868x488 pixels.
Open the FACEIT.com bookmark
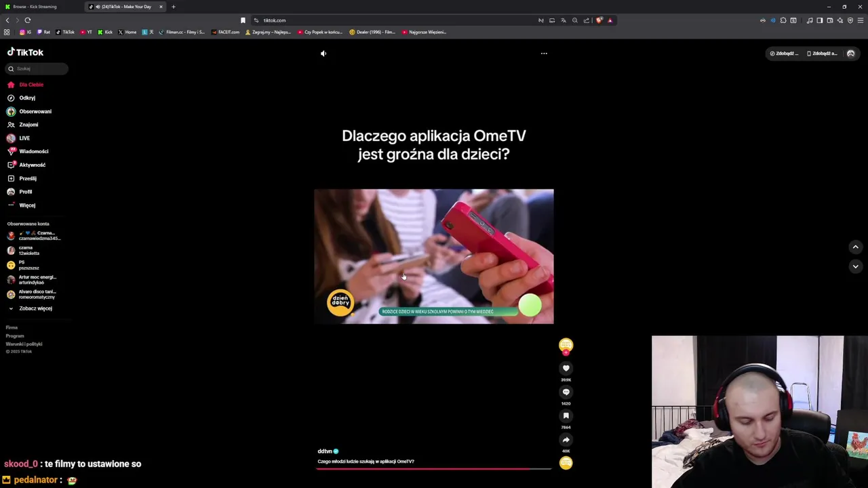pos(225,32)
